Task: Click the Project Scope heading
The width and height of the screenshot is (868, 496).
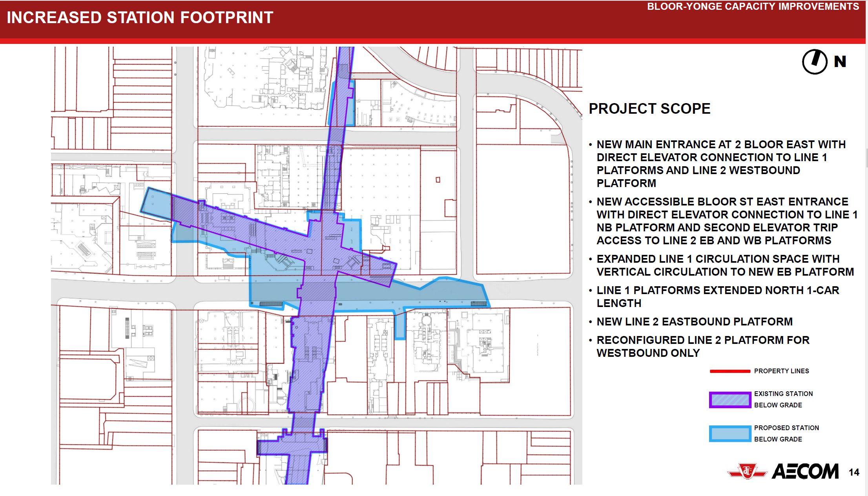Action: [649, 109]
